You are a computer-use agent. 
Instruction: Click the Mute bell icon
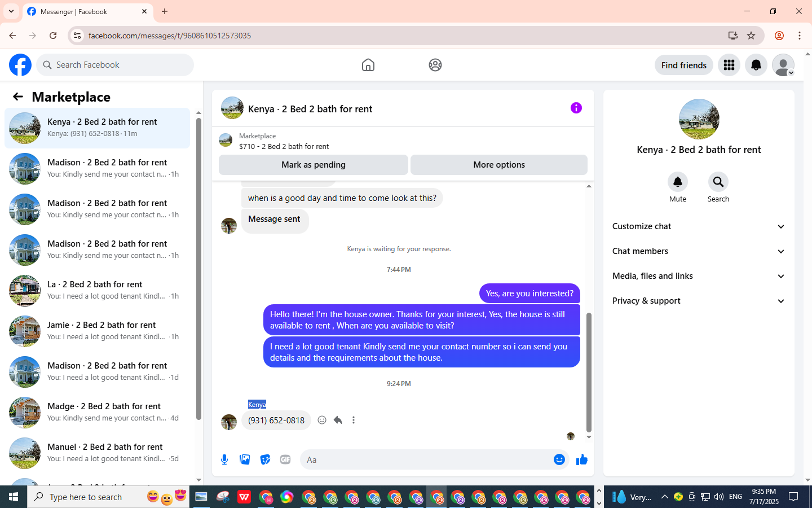[x=678, y=182]
